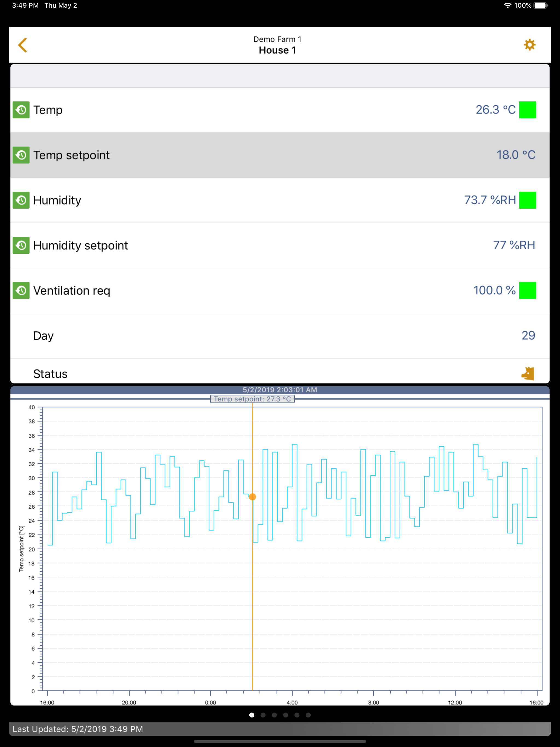Tap the animal status icon
Image resolution: width=560 pixels, height=747 pixels.
pyautogui.click(x=527, y=373)
